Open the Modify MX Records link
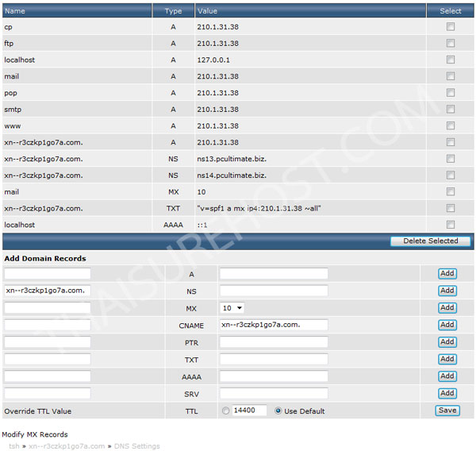Screen dimensions: 476x451 click(x=34, y=434)
